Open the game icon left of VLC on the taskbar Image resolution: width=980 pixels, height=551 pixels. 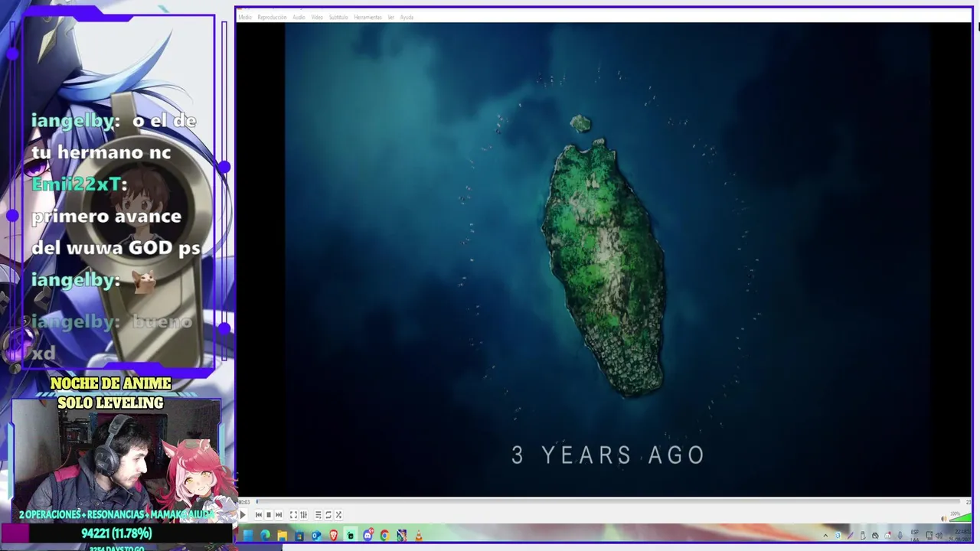pyautogui.click(x=402, y=535)
